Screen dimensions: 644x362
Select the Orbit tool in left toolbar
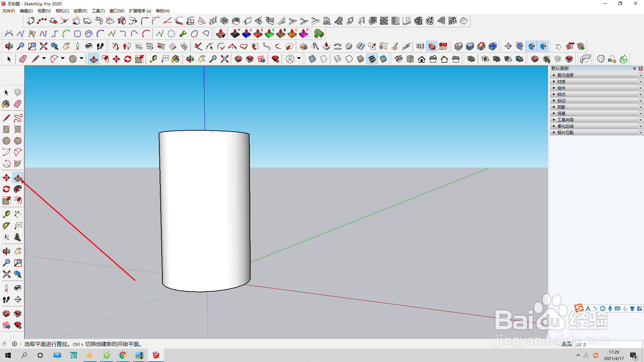6,251
